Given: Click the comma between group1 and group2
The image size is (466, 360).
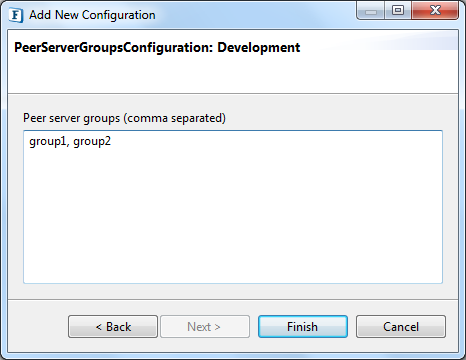Looking at the screenshot, I should [x=68, y=145].
